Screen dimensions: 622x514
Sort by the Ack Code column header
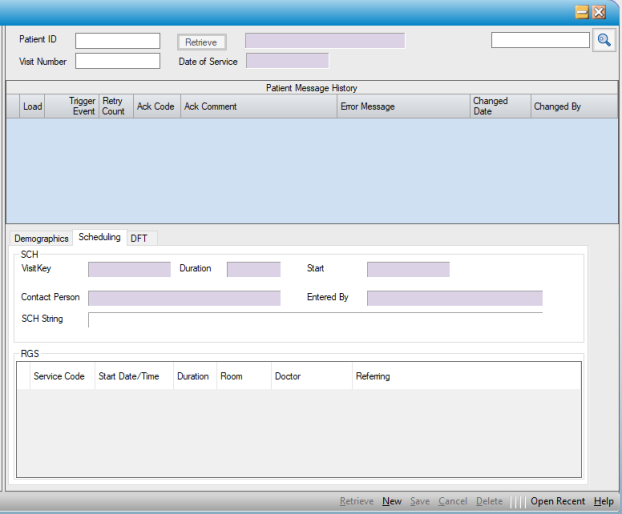click(156, 107)
